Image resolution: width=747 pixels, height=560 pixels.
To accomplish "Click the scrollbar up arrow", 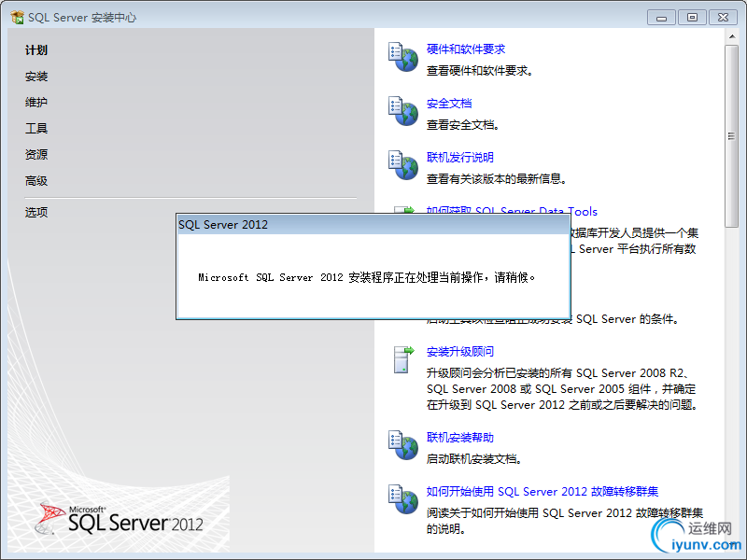I will [732, 36].
